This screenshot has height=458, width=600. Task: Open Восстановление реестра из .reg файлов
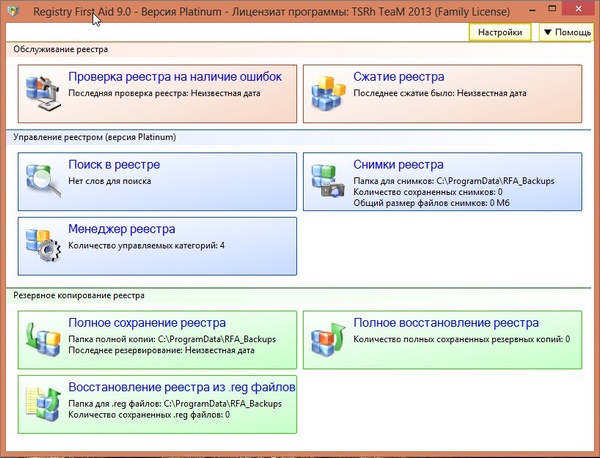pyautogui.click(x=182, y=387)
